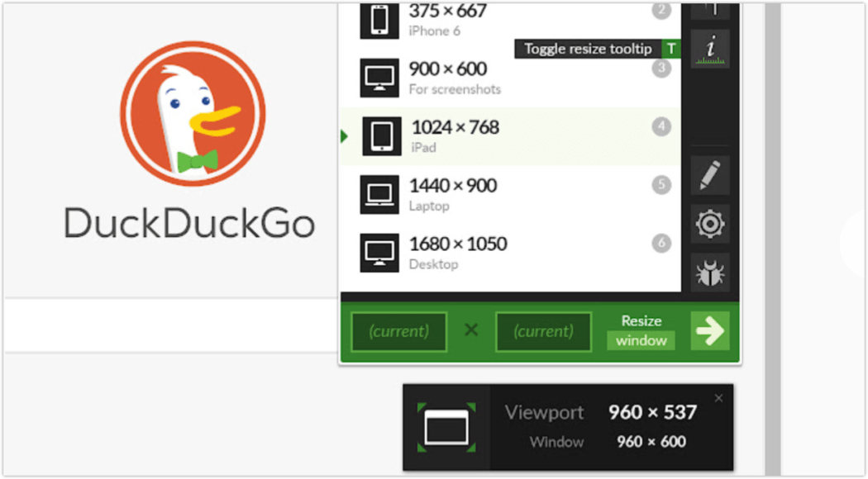
Task: Click the tablet icon for iPad preset
Action: (382, 136)
